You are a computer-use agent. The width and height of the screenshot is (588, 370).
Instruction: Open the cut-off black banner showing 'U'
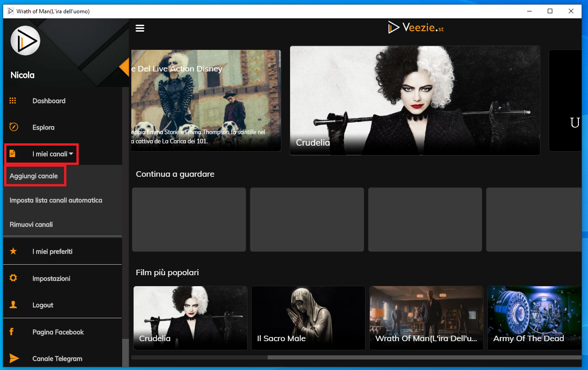coord(565,100)
